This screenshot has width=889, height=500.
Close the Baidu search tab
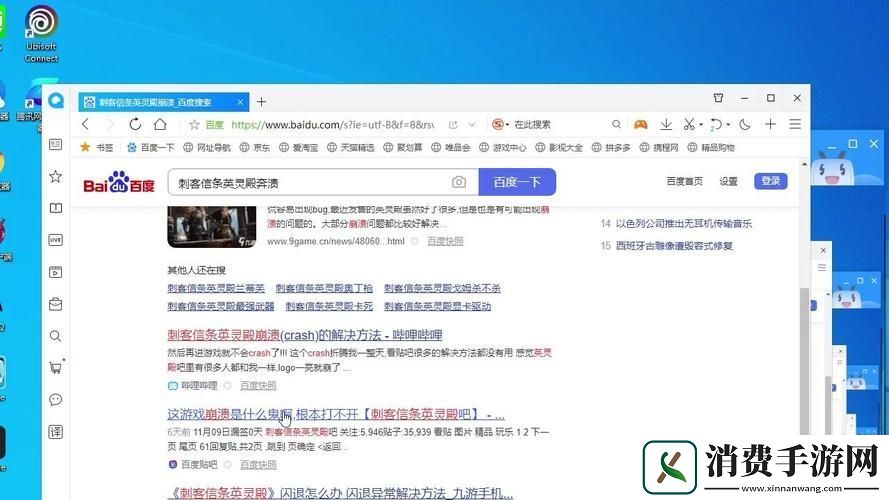click(x=240, y=102)
